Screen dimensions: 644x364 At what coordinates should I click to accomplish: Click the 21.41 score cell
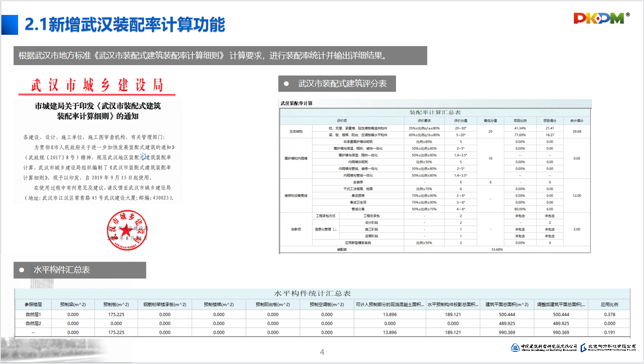549,128
